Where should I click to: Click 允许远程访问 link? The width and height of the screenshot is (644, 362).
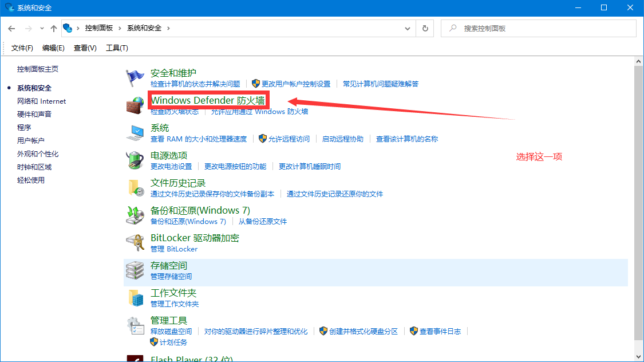pyautogui.click(x=289, y=139)
